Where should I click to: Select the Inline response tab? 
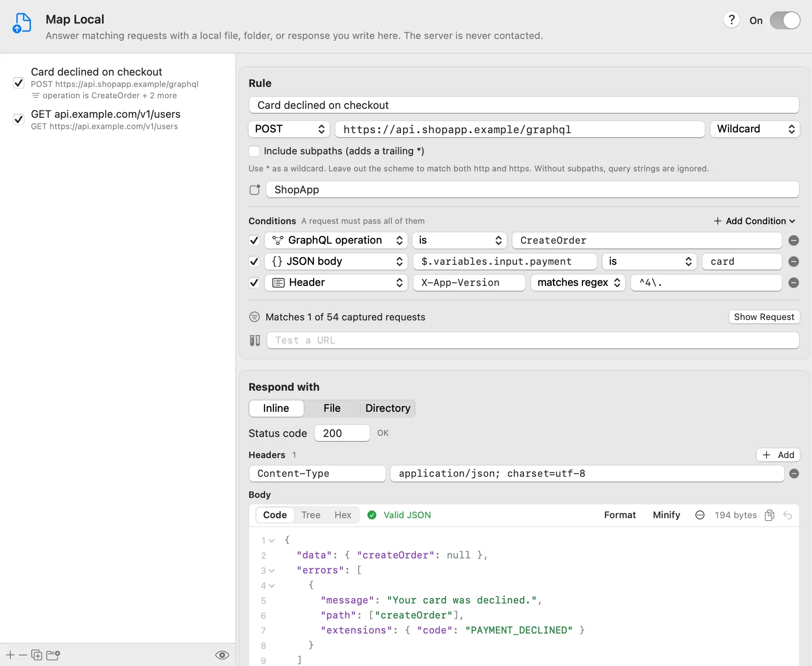pyautogui.click(x=276, y=409)
